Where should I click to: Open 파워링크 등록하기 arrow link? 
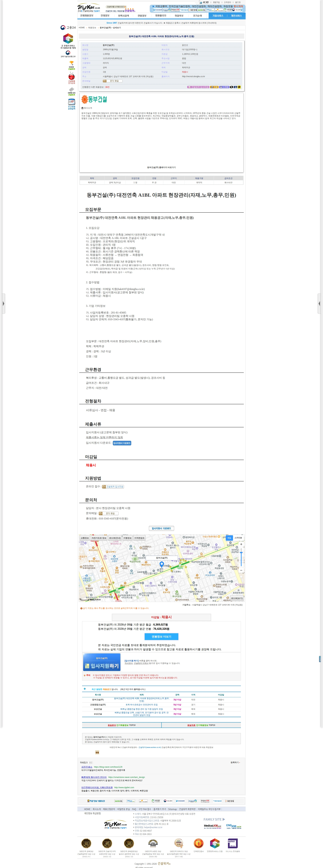(235, 762)
